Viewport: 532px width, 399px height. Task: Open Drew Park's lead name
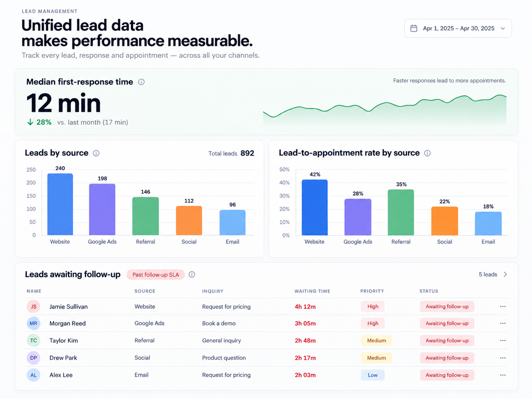pos(63,358)
